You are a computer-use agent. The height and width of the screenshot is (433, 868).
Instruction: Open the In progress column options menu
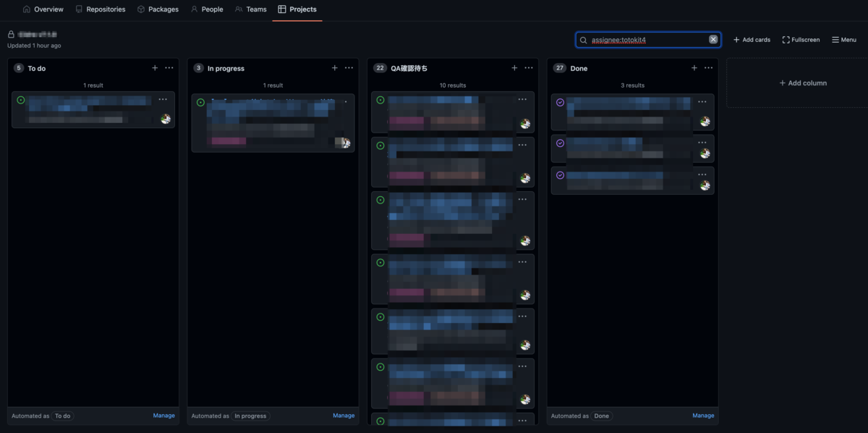click(x=349, y=68)
